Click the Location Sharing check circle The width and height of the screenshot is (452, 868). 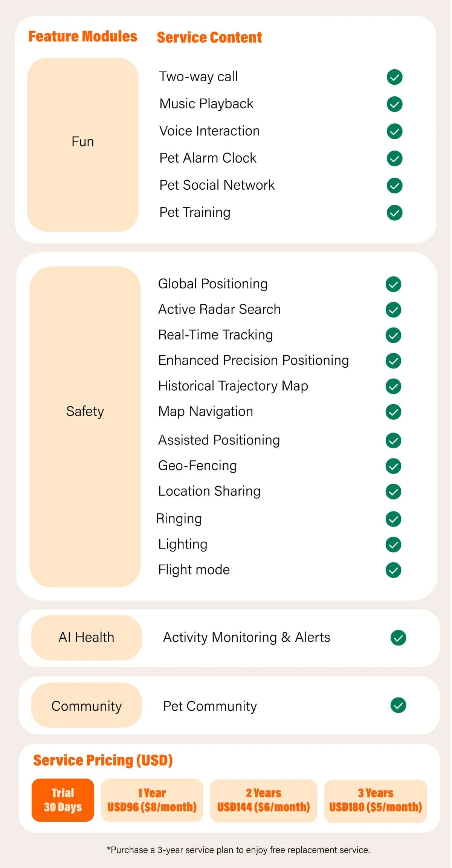(x=393, y=492)
